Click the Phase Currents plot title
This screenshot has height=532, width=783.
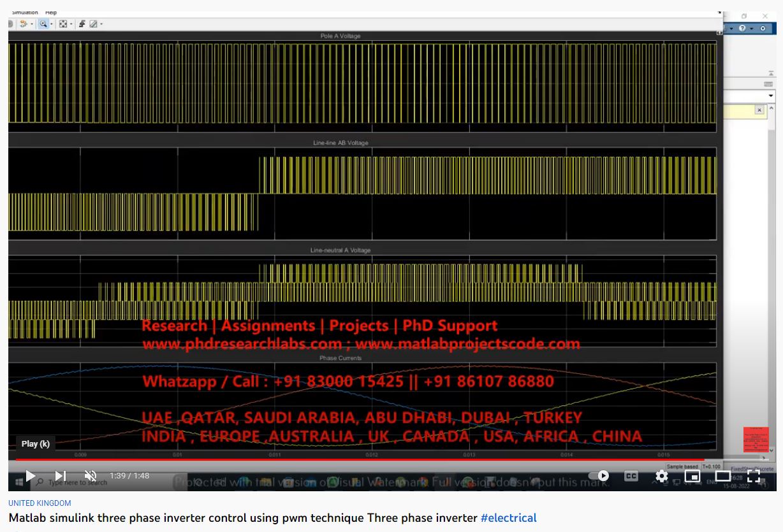340,358
